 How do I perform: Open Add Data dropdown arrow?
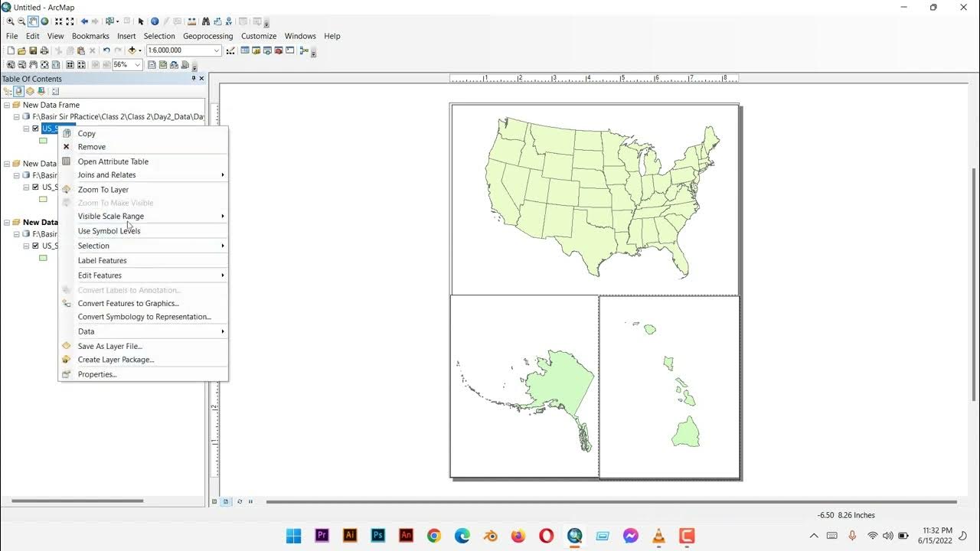(x=140, y=51)
